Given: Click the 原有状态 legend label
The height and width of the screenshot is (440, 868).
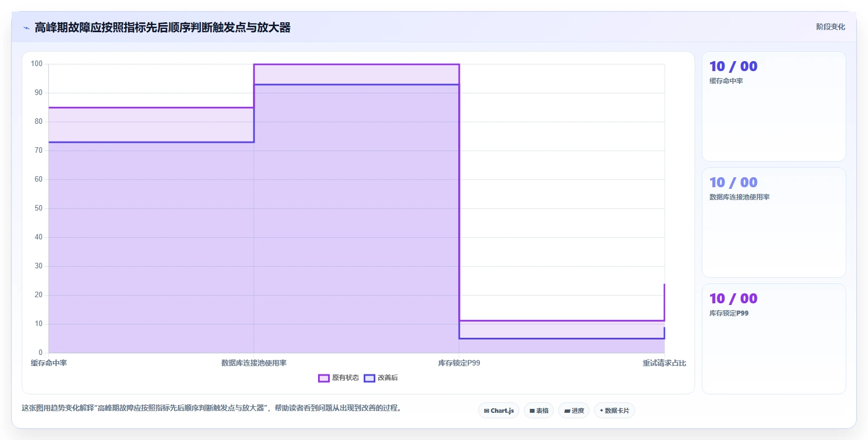Looking at the screenshot, I should [345, 378].
